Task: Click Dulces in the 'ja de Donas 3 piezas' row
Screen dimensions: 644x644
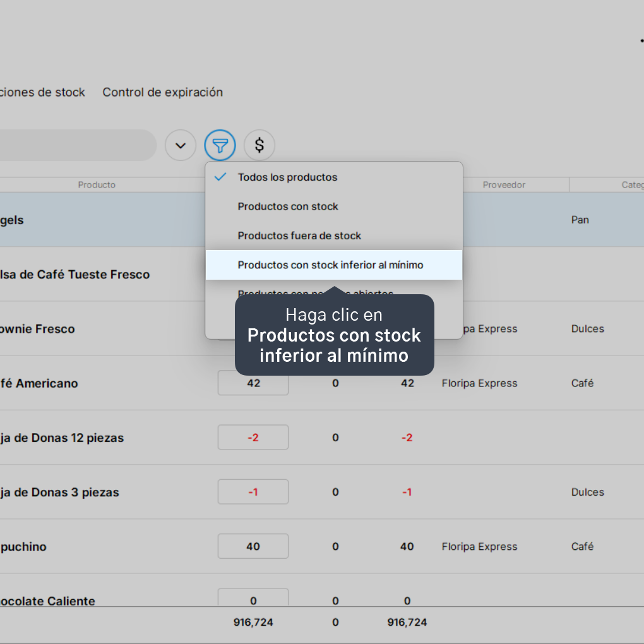Action: pyautogui.click(x=587, y=492)
